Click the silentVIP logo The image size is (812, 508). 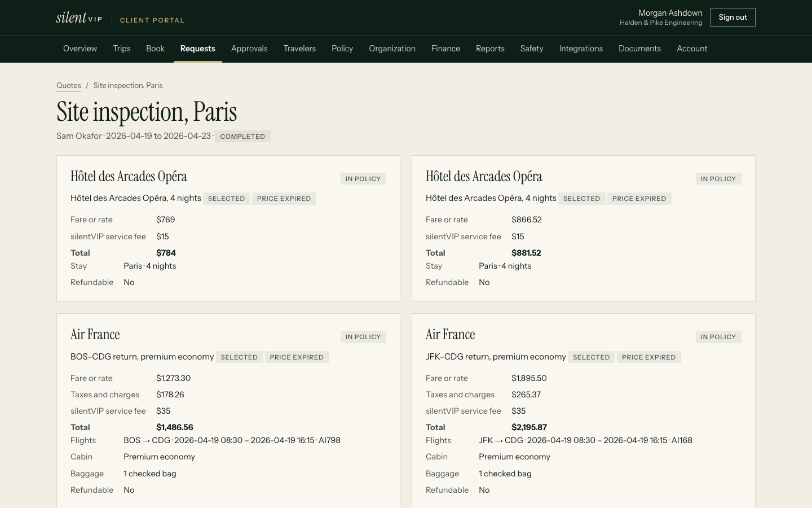[x=79, y=17]
